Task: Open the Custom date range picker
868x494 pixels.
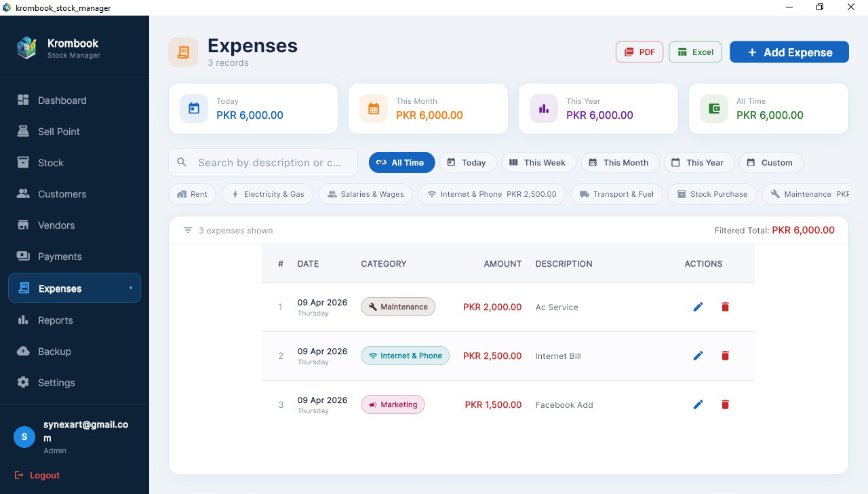Action: (x=771, y=162)
